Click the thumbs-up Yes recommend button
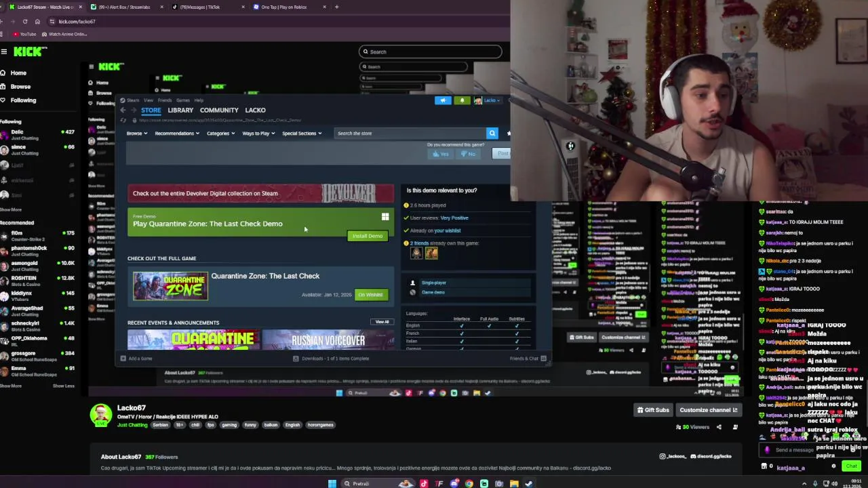This screenshot has height=488, width=868. [x=441, y=154]
